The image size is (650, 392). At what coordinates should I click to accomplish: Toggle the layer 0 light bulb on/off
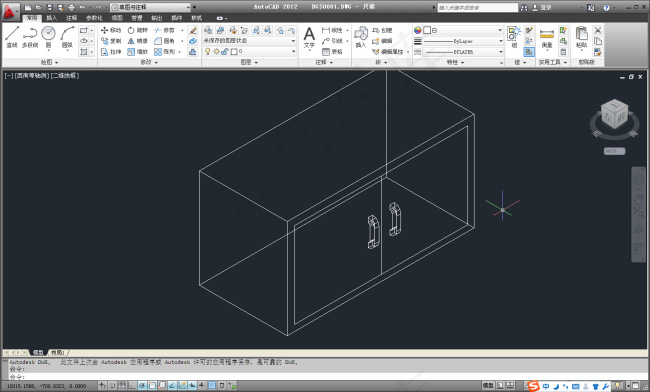click(208, 51)
